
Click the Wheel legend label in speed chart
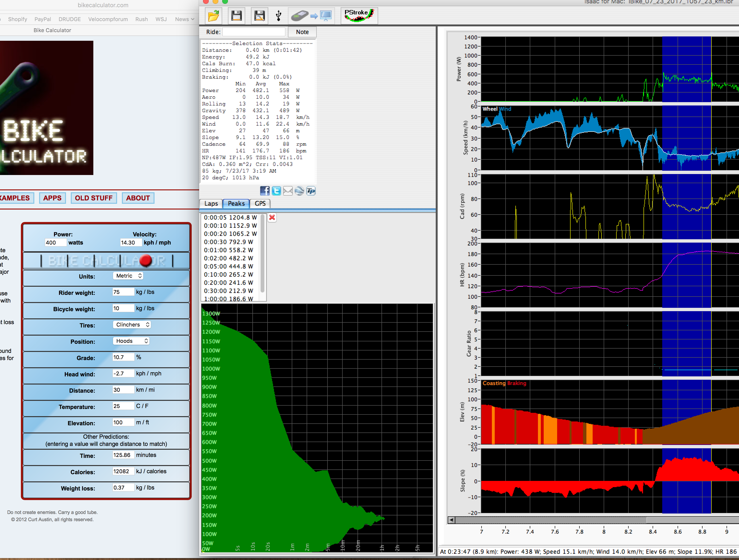point(490,109)
